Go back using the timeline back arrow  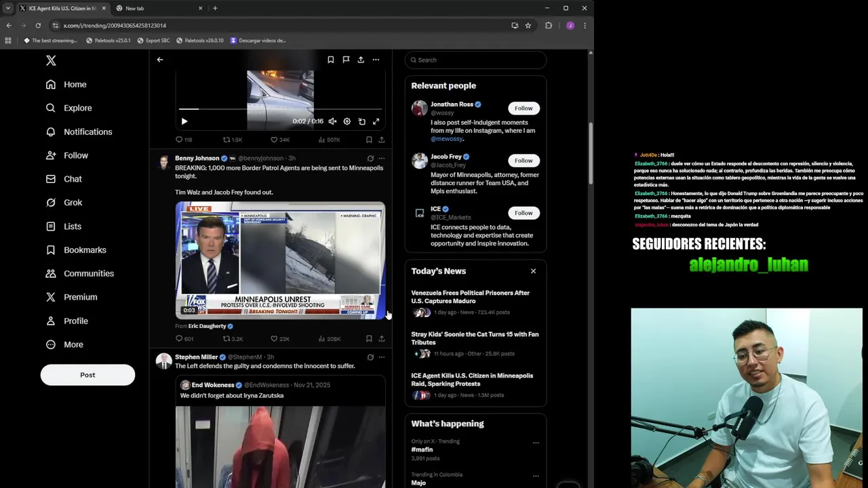tap(160, 60)
